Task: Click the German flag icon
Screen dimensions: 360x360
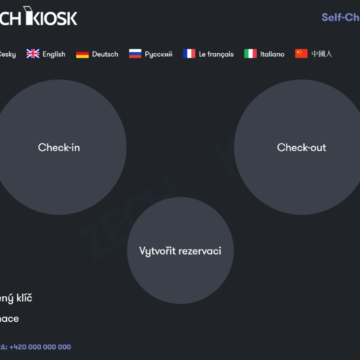Action: coord(82,54)
